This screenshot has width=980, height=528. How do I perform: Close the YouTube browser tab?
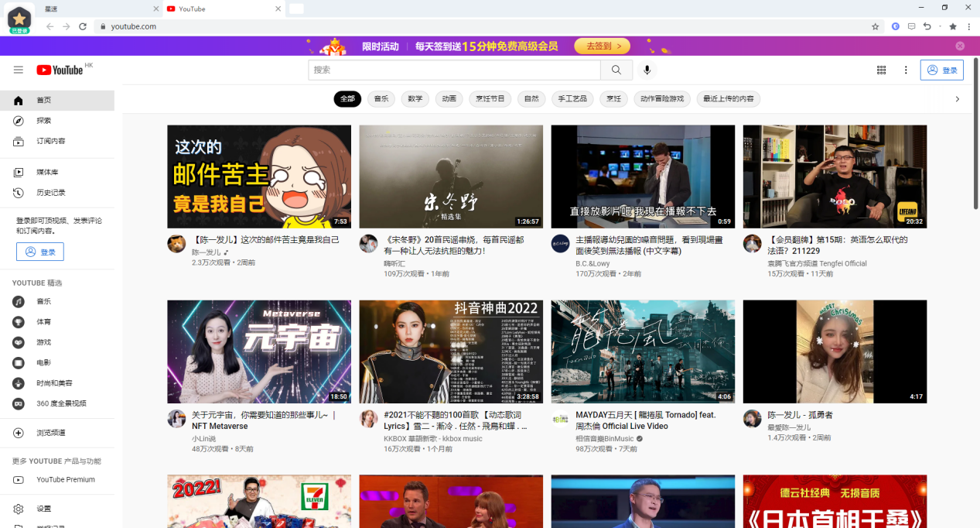tap(278, 9)
